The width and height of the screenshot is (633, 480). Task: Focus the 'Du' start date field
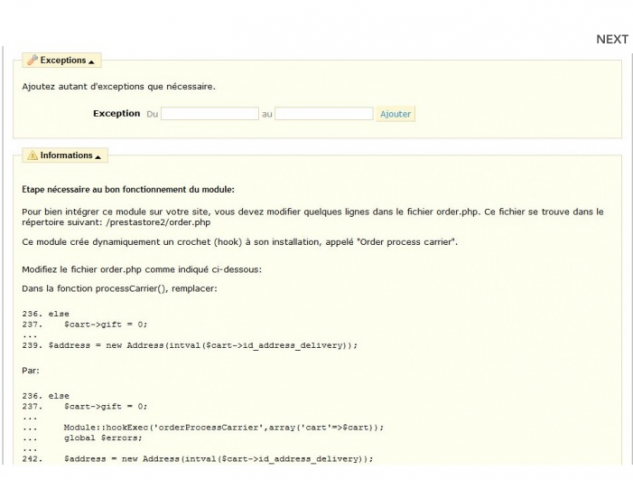click(210, 114)
